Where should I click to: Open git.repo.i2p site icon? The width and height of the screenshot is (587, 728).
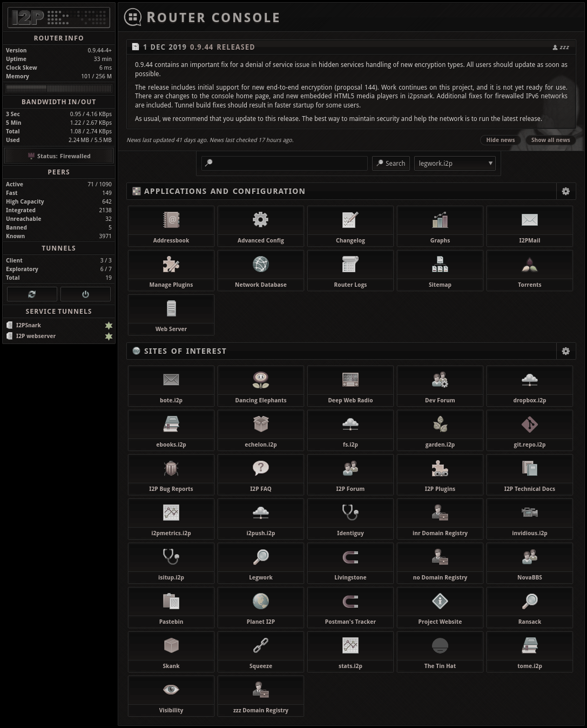click(530, 424)
